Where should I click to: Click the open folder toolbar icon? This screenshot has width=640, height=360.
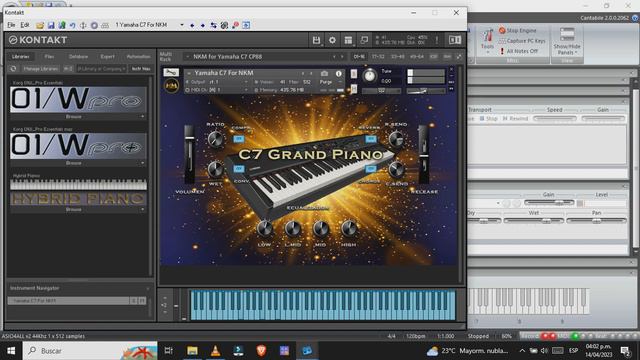40,25
